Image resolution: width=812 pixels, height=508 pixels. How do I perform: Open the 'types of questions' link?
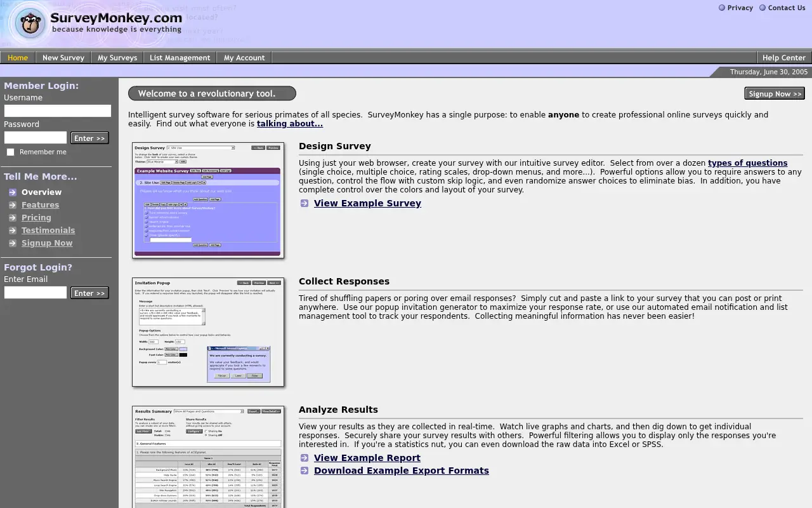click(x=748, y=163)
